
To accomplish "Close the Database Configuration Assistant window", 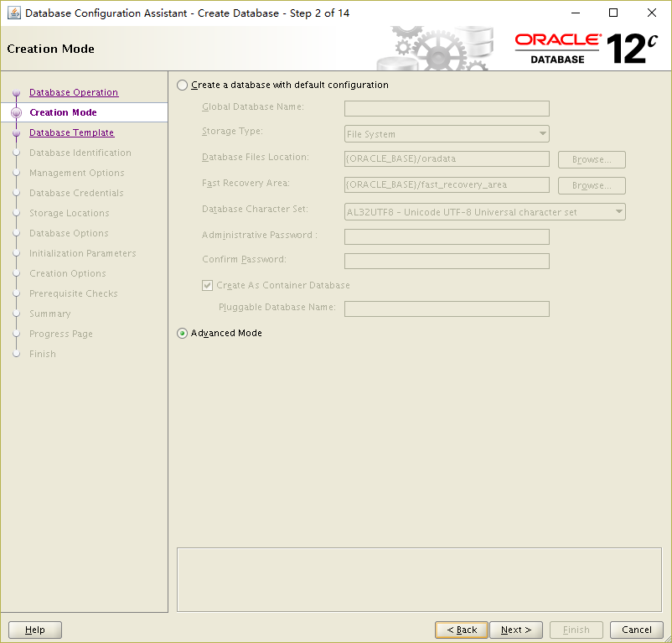I will coord(651,13).
